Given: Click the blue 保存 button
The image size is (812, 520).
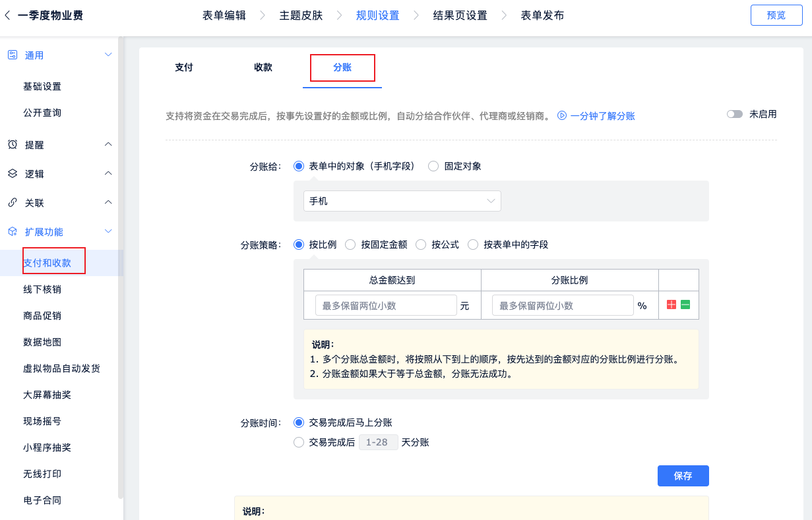Looking at the screenshot, I should [x=683, y=476].
